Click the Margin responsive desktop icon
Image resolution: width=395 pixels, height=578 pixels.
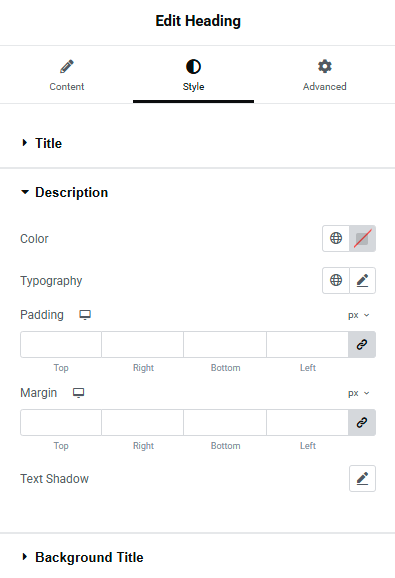78,393
